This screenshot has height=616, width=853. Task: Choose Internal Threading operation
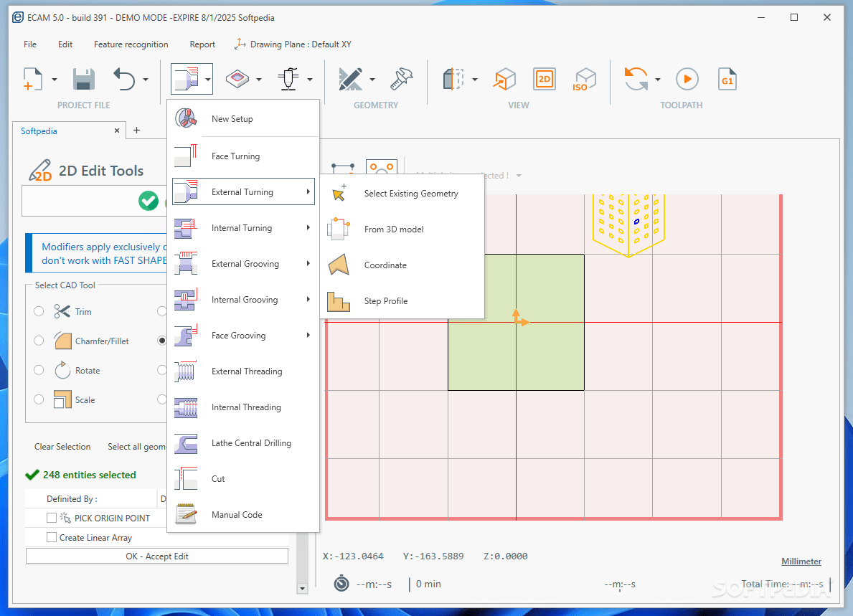pos(243,407)
